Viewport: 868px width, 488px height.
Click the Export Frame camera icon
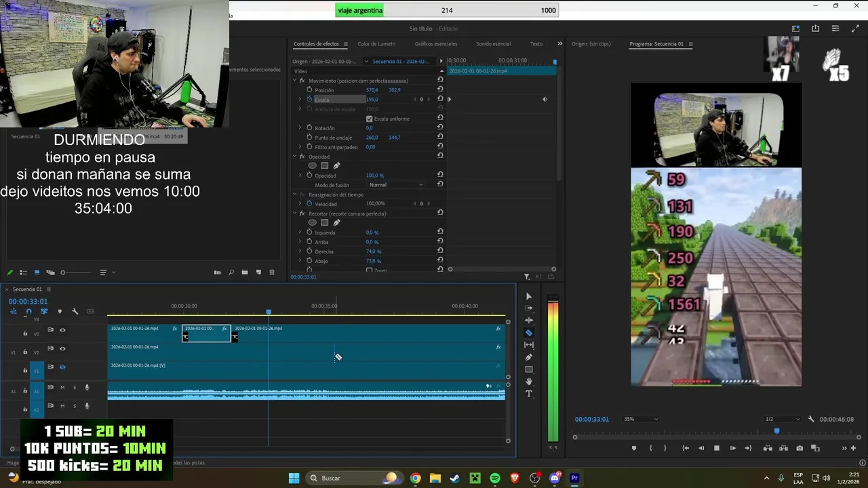click(x=800, y=448)
